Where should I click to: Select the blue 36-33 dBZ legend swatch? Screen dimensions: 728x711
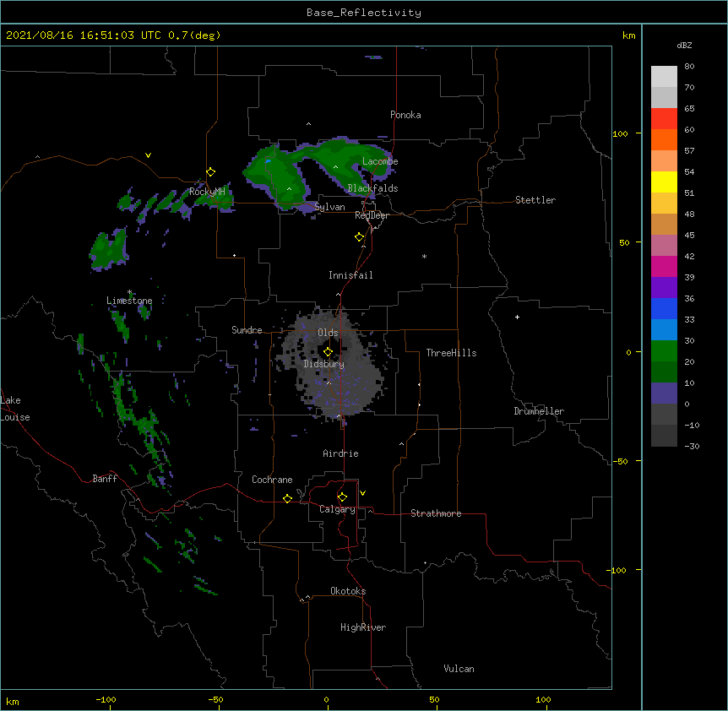point(664,308)
